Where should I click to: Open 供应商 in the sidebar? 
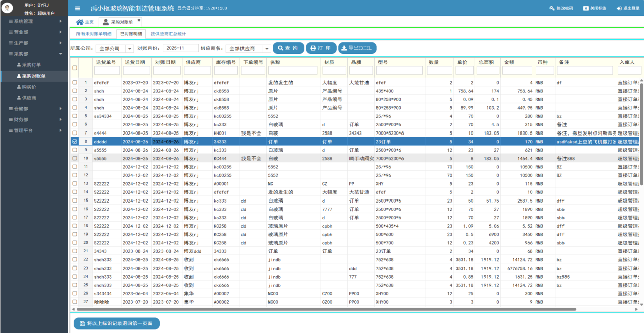29,98
